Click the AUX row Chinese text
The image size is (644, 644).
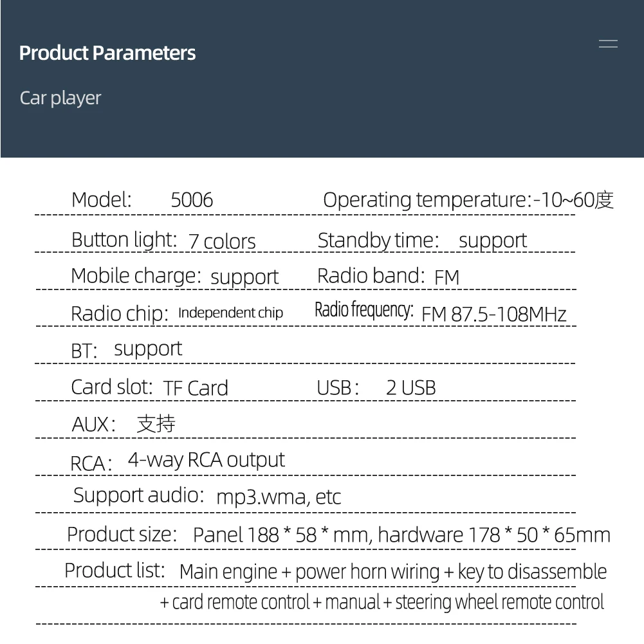(156, 423)
